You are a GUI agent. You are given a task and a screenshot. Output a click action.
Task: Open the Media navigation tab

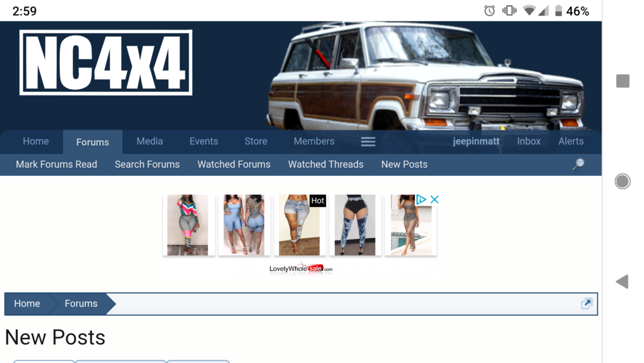click(x=149, y=141)
